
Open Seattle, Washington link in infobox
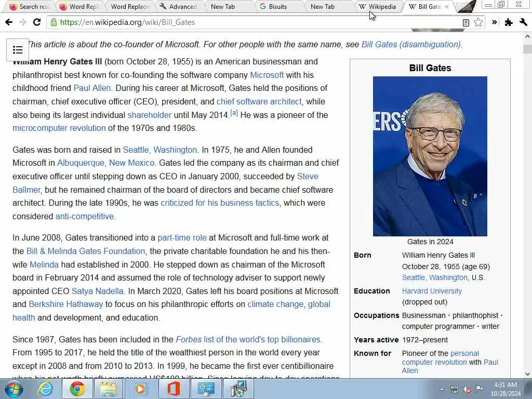point(435,277)
